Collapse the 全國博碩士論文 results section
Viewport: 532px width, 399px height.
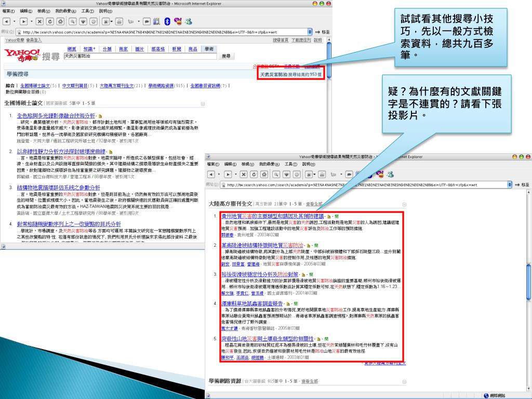pos(203,104)
